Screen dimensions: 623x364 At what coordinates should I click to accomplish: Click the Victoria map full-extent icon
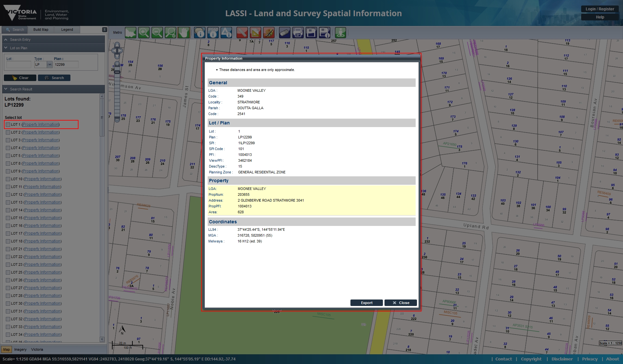pos(131,32)
